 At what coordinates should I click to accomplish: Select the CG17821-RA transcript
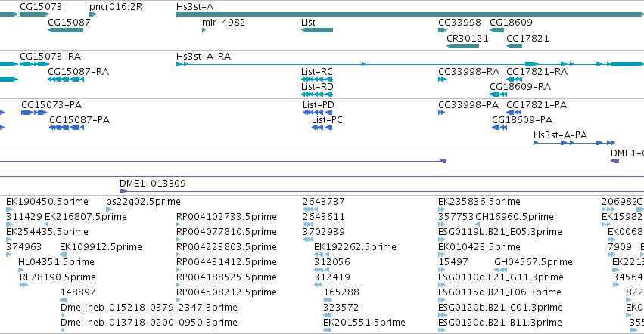[x=514, y=79]
